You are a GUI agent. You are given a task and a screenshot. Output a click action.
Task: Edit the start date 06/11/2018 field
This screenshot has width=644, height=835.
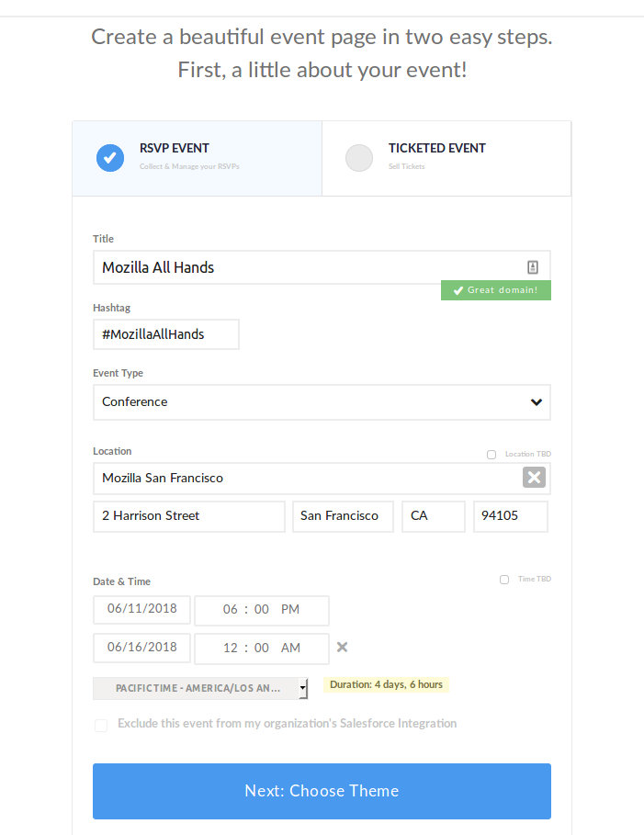(141, 609)
